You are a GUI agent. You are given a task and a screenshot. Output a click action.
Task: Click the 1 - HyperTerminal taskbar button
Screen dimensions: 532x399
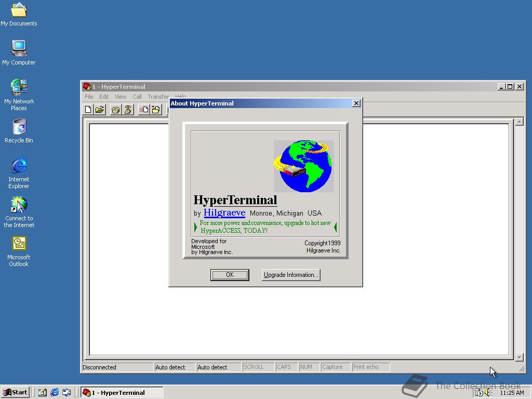pos(122,393)
